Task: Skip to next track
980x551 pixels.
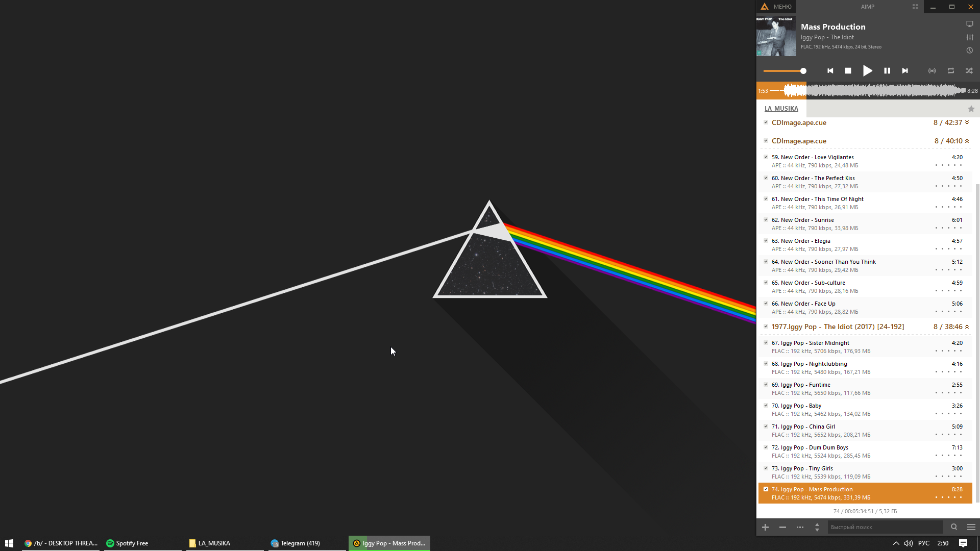Action: pyautogui.click(x=905, y=71)
